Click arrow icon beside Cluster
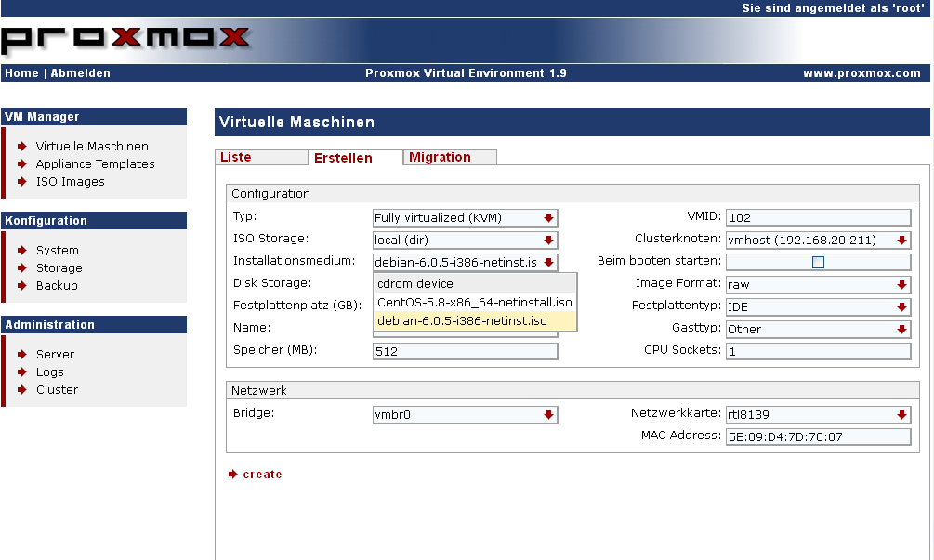934x560 pixels. pyautogui.click(x=22, y=390)
